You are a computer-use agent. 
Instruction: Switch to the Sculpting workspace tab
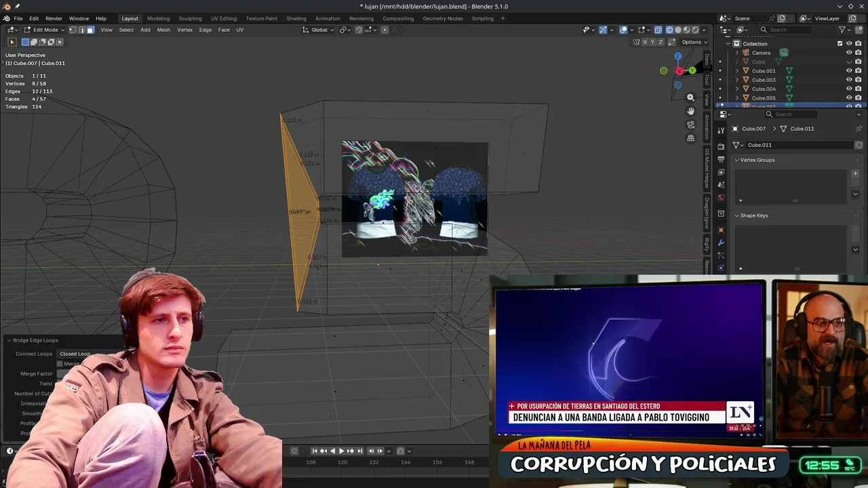pyautogui.click(x=190, y=18)
